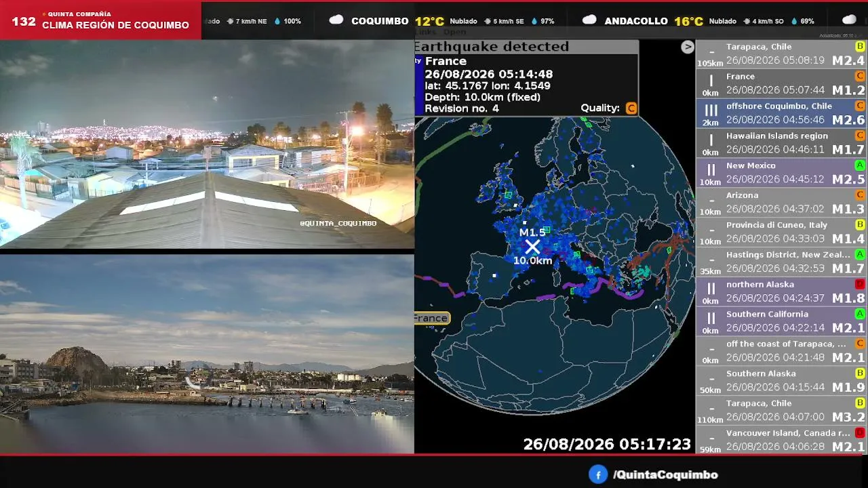Screen dimensions: 868x488
Task: Click the B badge on Provincia di Cuneo row
Action: 860,224
